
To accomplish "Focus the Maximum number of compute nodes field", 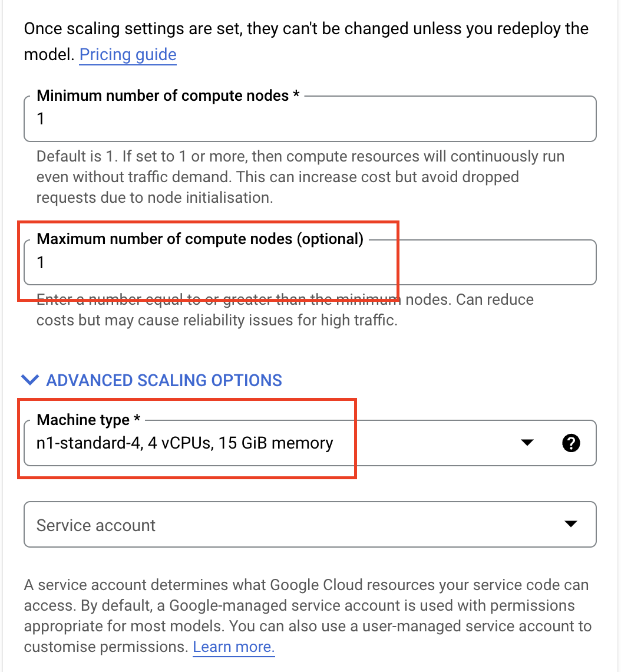I will point(309,263).
